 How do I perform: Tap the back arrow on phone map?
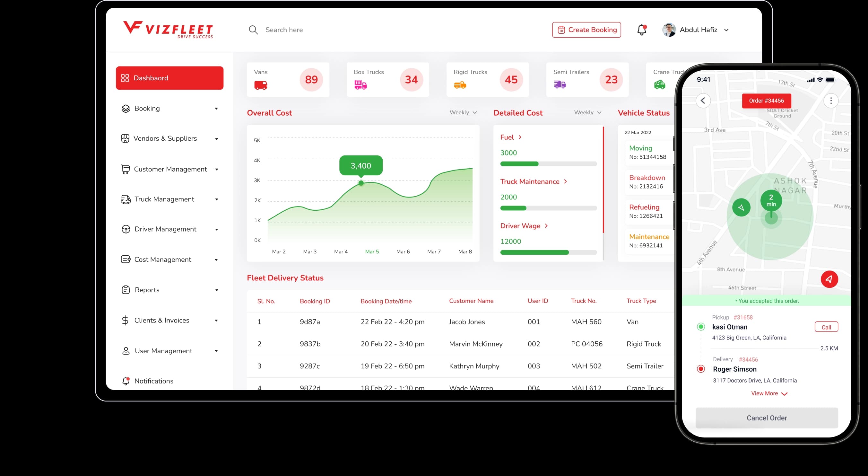[x=703, y=101]
